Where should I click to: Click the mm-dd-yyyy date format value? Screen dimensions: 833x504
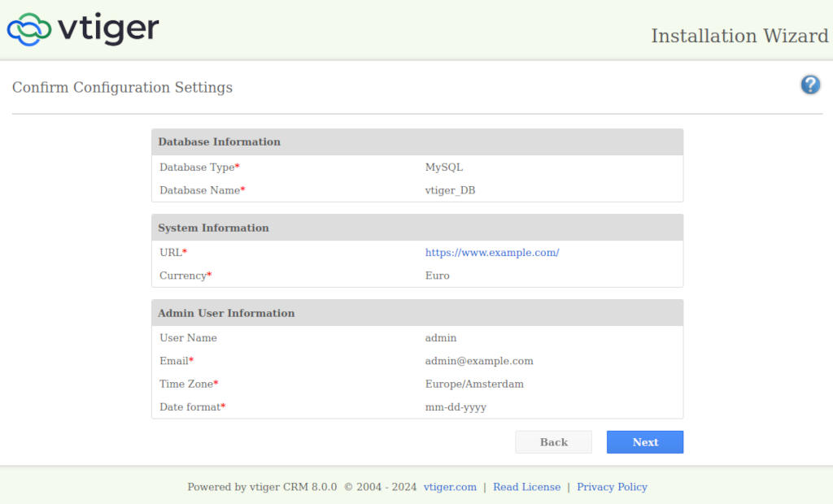point(456,406)
